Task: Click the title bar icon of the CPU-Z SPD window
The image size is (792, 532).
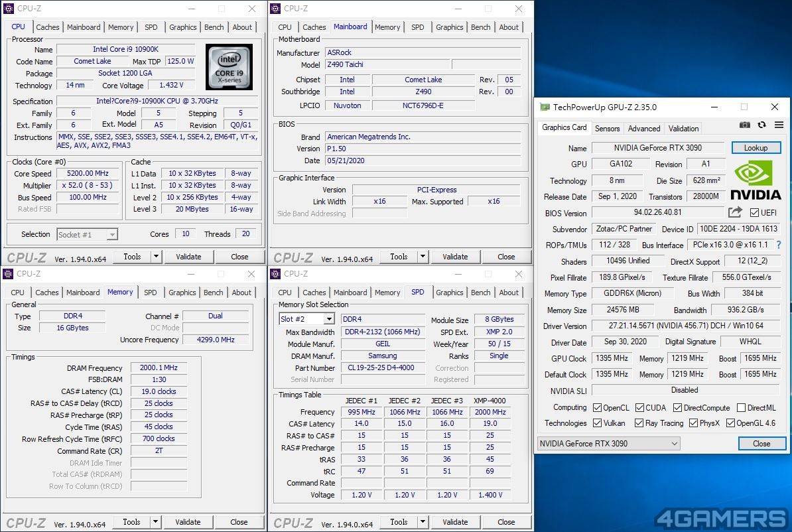Action: pyautogui.click(x=275, y=274)
